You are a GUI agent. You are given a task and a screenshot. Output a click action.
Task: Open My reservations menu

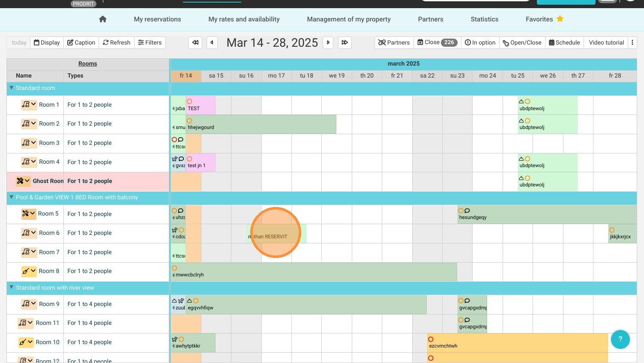pos(157,19)
